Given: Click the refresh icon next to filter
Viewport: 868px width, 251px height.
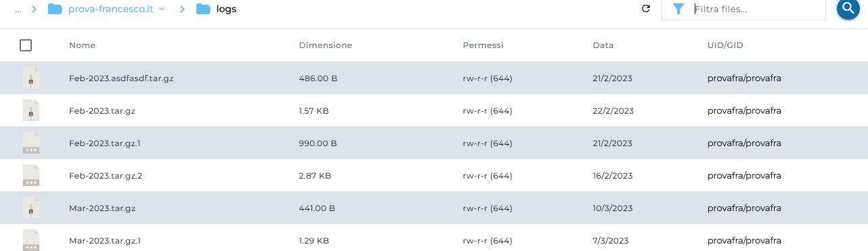Looking at the screenshot, I should click(646, 9).
